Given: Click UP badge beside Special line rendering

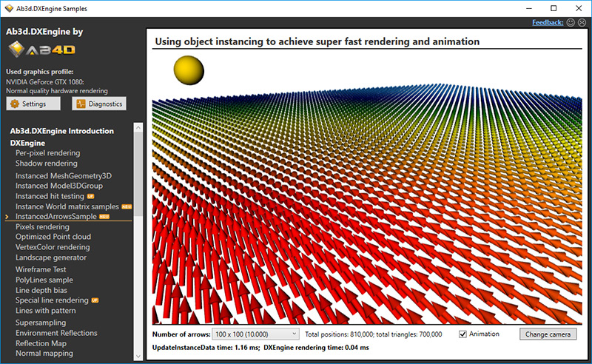Looking at the screenshot, I should point(95,300).
